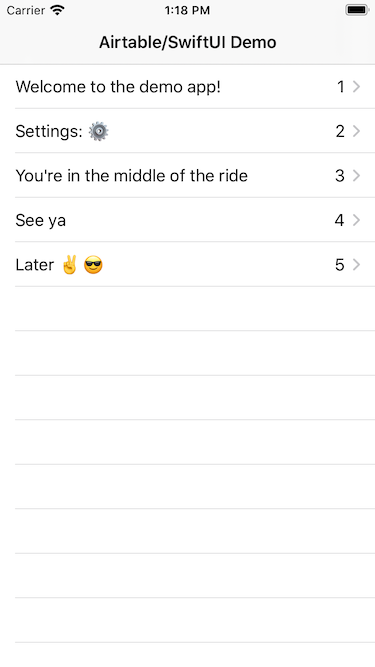This screenshot has height=667, width=375.
Task: Tap the Carrier label in status bar
Action: (26, 10)
